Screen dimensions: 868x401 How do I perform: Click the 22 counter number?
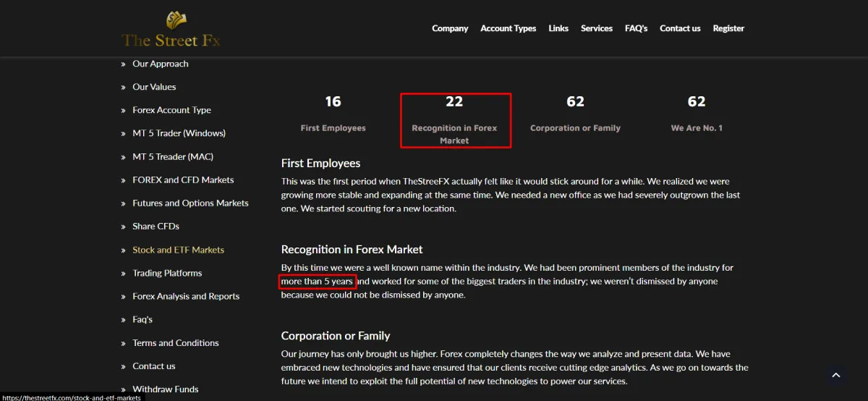454,101
